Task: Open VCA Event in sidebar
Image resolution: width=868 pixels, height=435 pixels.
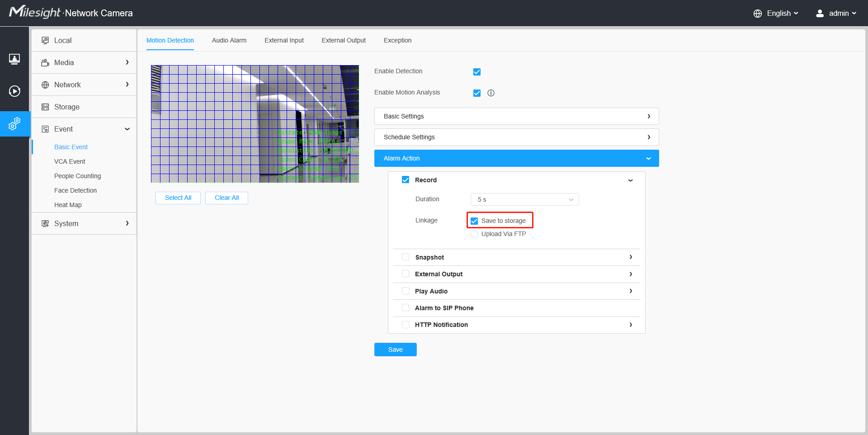Action: click(70, 161)
